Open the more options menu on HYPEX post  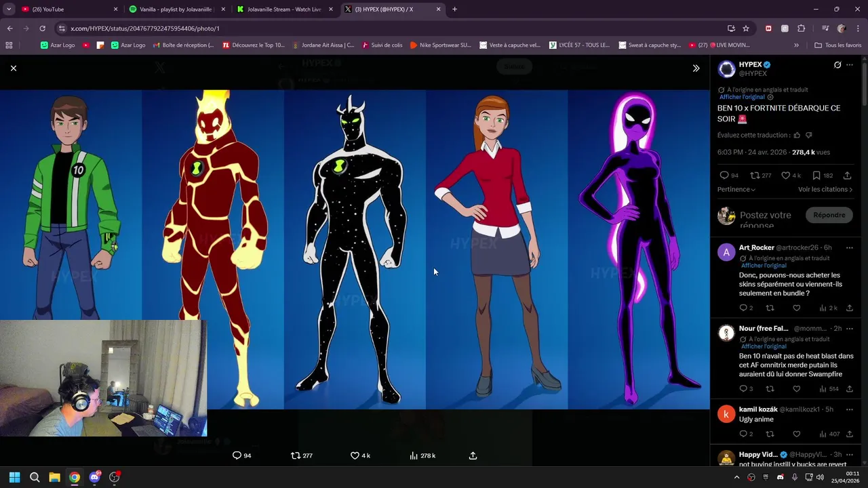(x=850, y=65)
